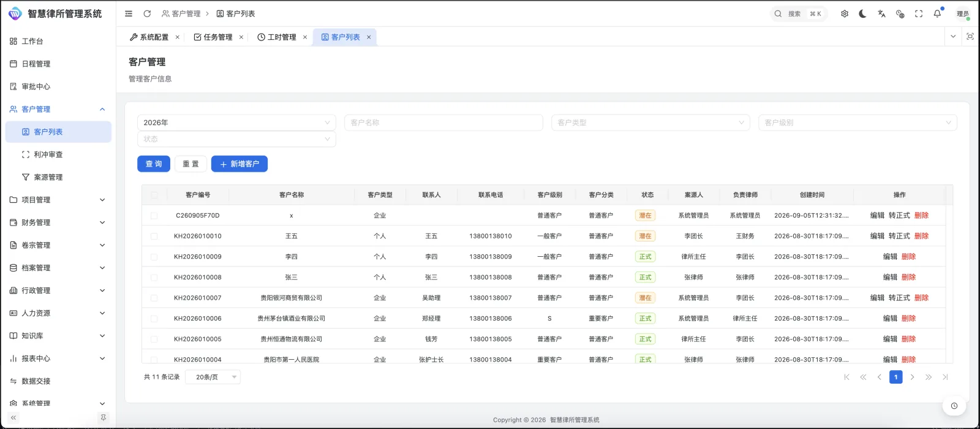Open the language translation icon

click(881, 13)
